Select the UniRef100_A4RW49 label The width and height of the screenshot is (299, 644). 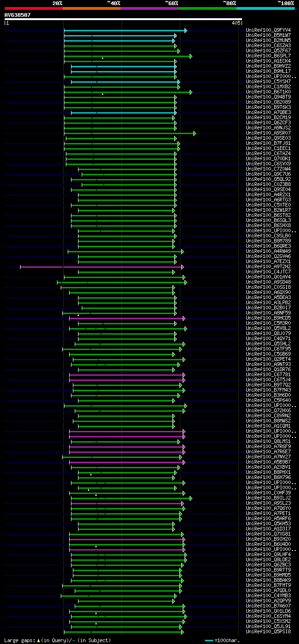268,251
